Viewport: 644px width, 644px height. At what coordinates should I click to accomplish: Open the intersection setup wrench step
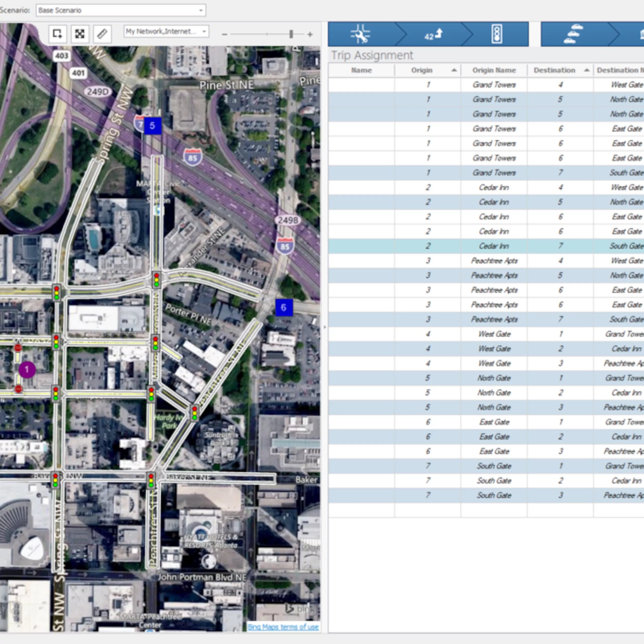(x=360, y=34)
